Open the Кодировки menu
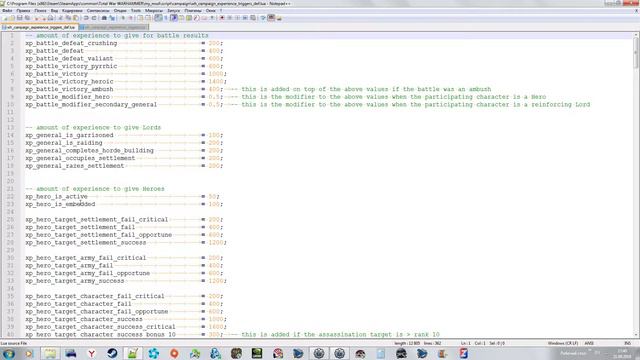 [72, 11]
